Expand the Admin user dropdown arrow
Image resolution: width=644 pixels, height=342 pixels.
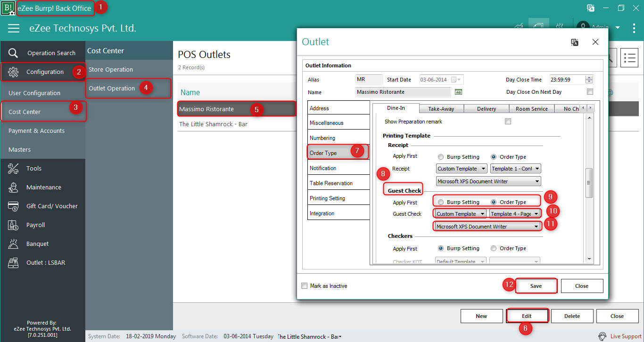(x=618, y=27)
